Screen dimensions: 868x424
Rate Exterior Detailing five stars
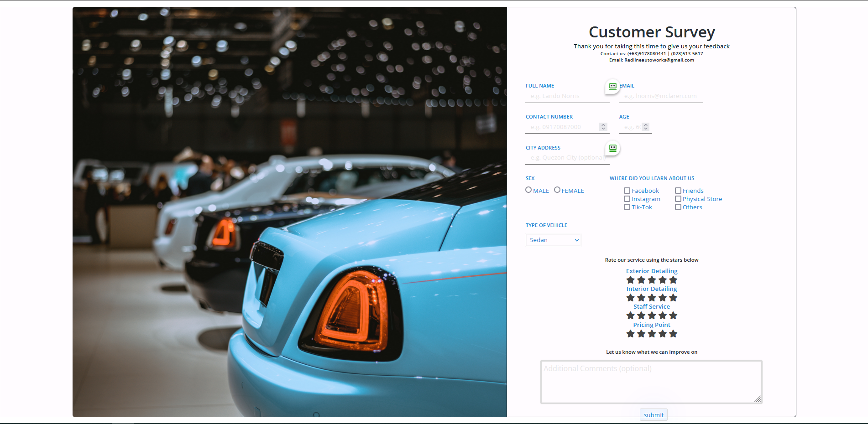point(673,280)
